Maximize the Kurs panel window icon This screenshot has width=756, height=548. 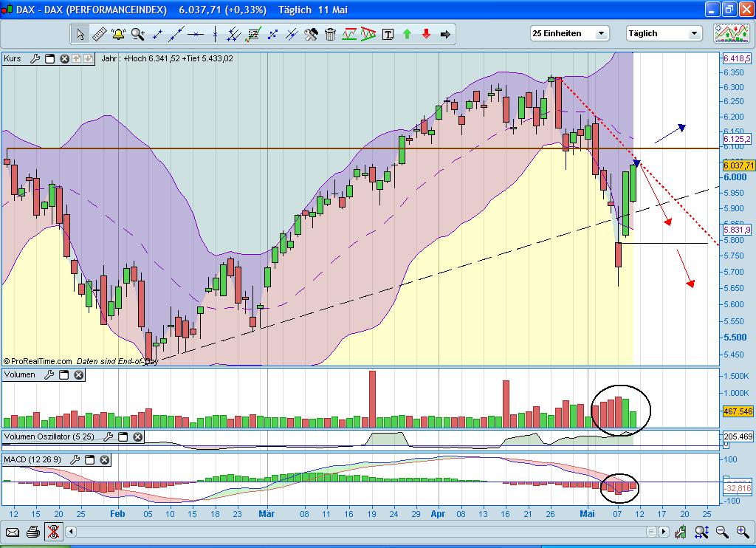point(49,59)
